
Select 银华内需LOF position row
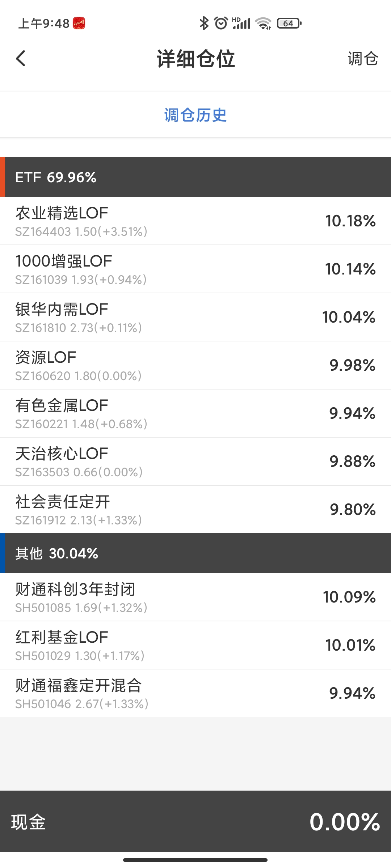coord(195,317)
